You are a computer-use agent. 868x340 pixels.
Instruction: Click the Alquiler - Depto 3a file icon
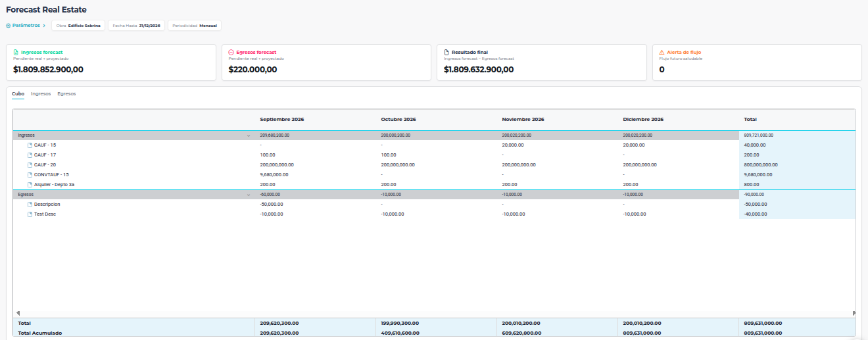[x=30, y=185]
